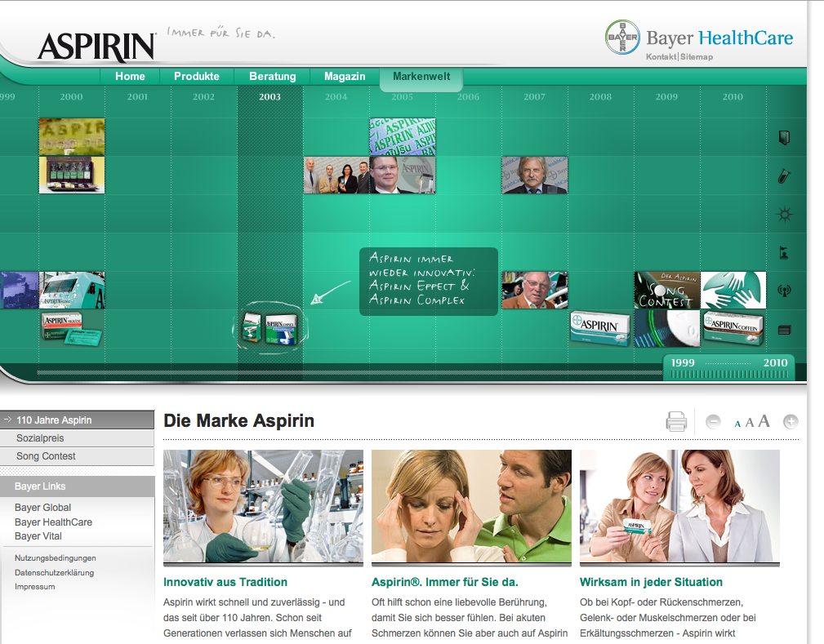Click the book category icon on timeline
Image resolution: width=824 pixels, height=644 pixels.
pos(784,138)
